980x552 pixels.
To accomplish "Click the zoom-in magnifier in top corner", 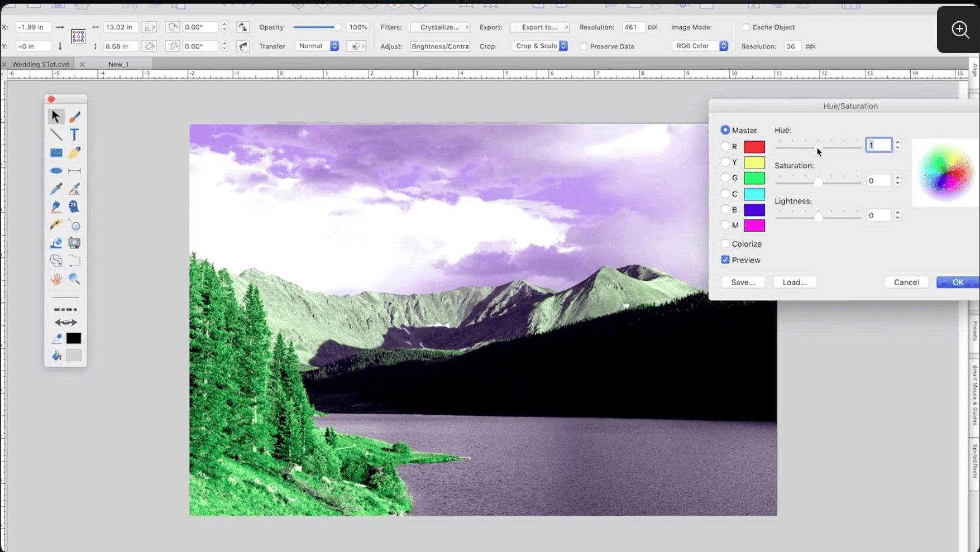I will click(960, 29).
